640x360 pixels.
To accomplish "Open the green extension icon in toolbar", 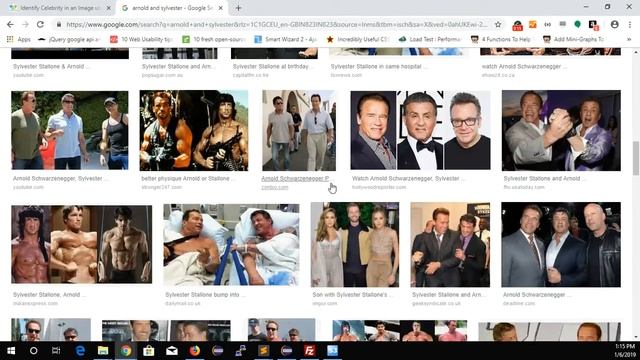I will pyautogui.click(x=577, y=24).
